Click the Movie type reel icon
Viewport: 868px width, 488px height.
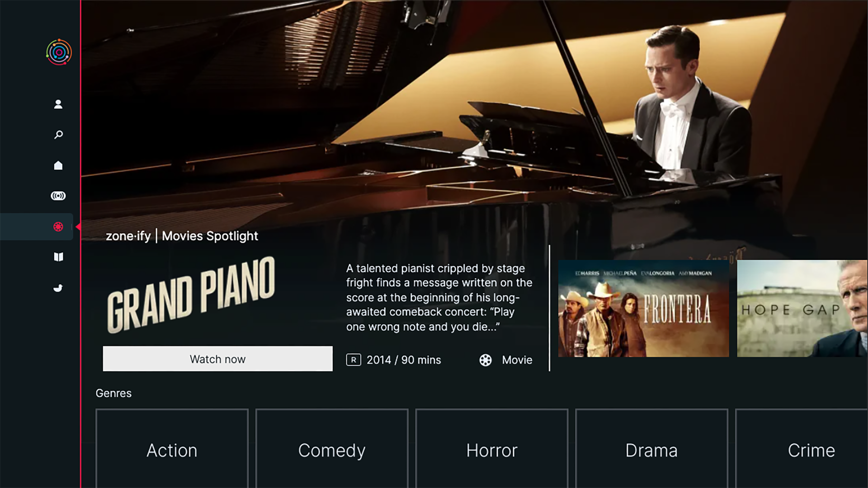pyautogui.click(x=486, y=360)
